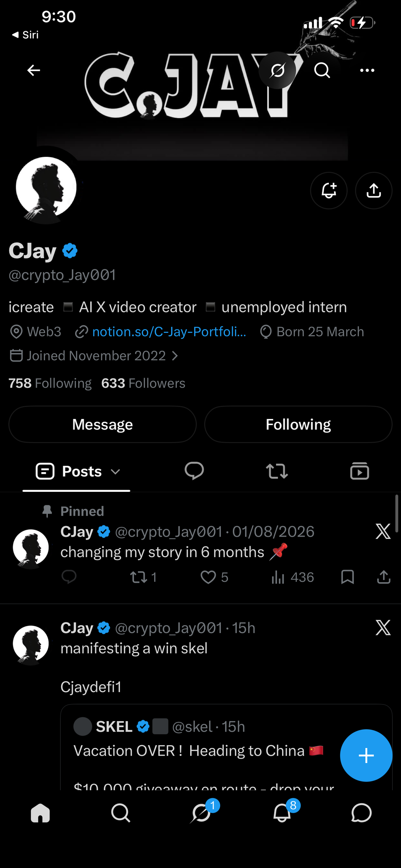The image size is (401, 868).
Task: Open the three-dot more options menu
Action: [367, 70]
